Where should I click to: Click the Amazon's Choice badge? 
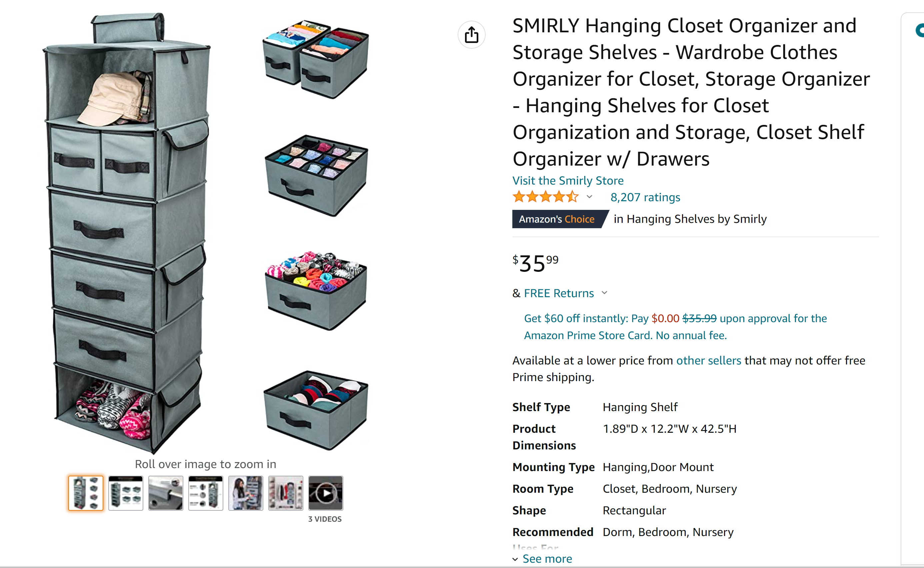[x=557, y=219]
